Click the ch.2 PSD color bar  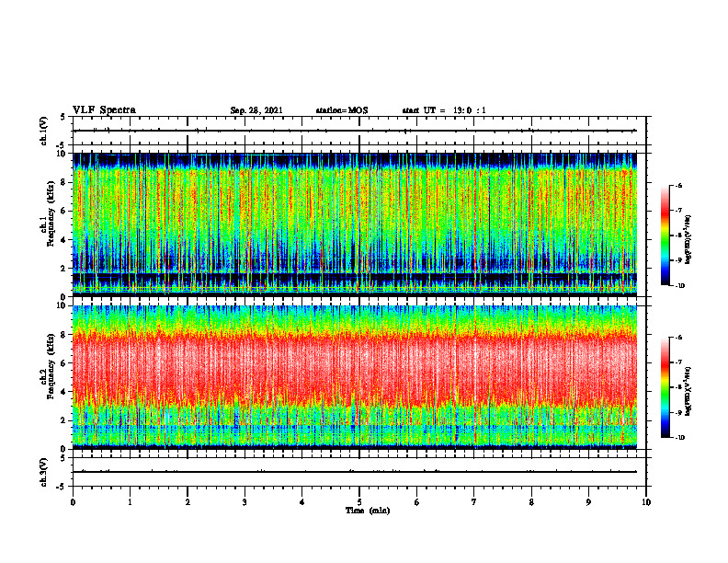[x=665, y=387]
